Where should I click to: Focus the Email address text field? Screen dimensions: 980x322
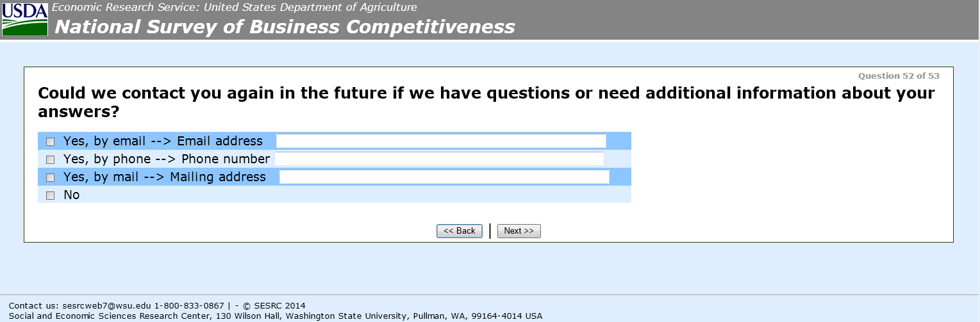coord(440,141)
